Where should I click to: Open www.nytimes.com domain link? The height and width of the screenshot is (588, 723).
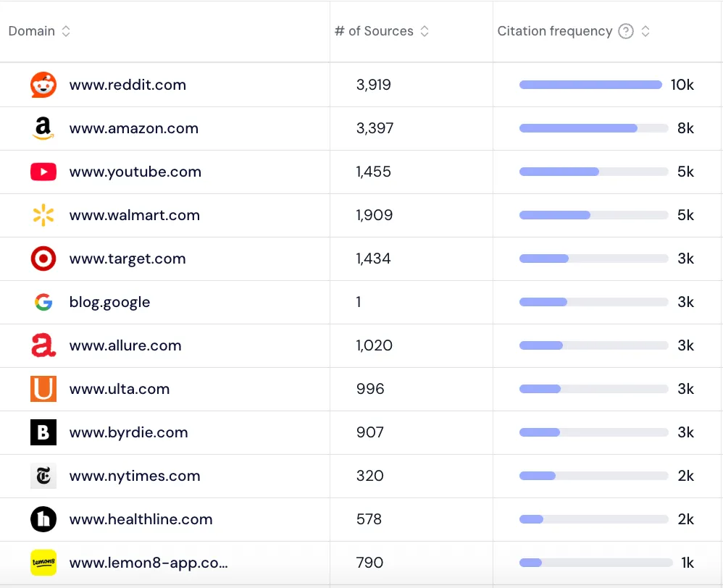pyautogui.click(x=135, y=476)
